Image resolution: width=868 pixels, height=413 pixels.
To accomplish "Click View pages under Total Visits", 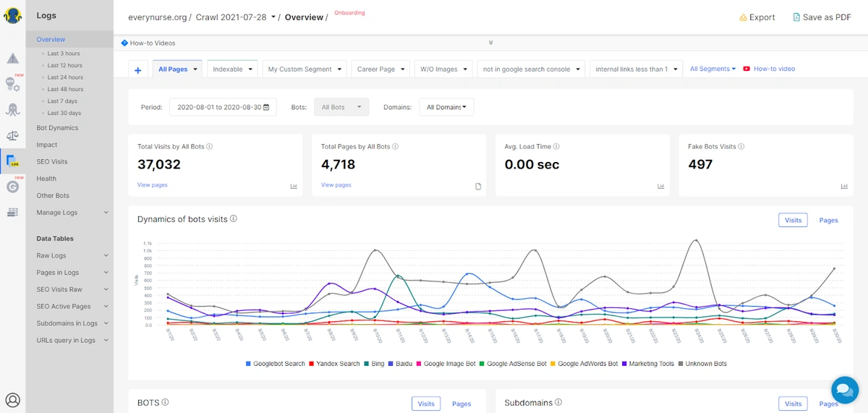I will pos(152,185).
